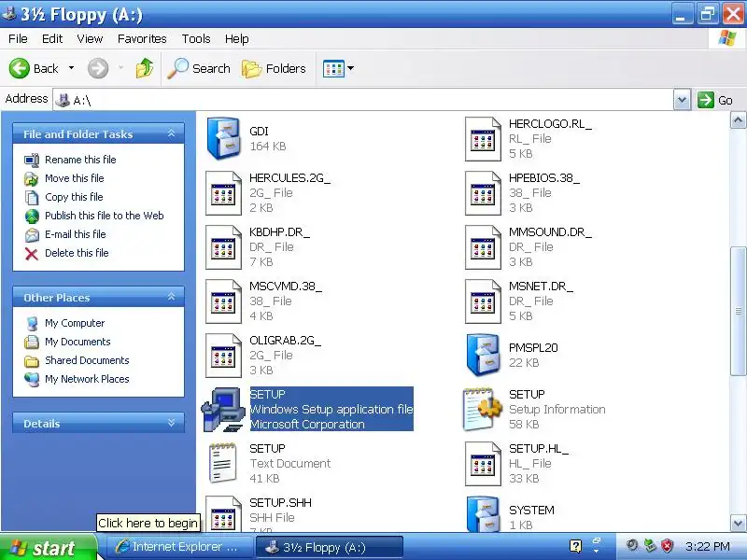747x560 pixels.
Task: Go up one folder level
Action: (x=145, y=68)
